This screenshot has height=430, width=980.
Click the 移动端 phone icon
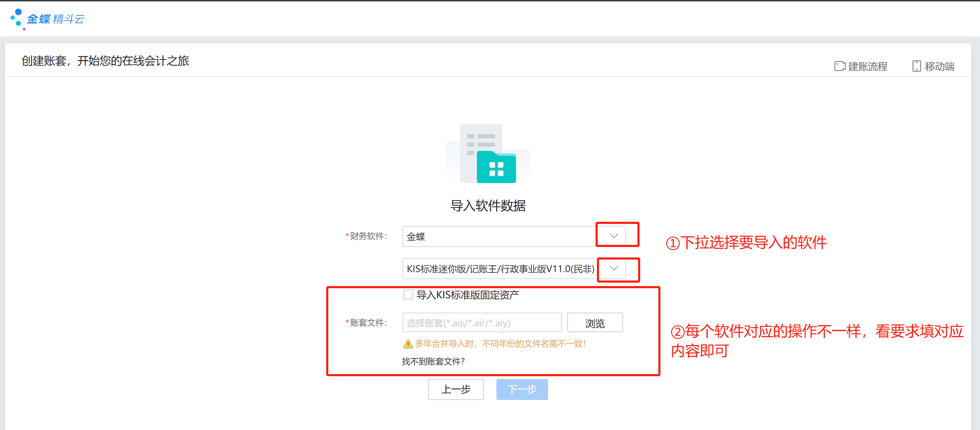pos(916,66)
